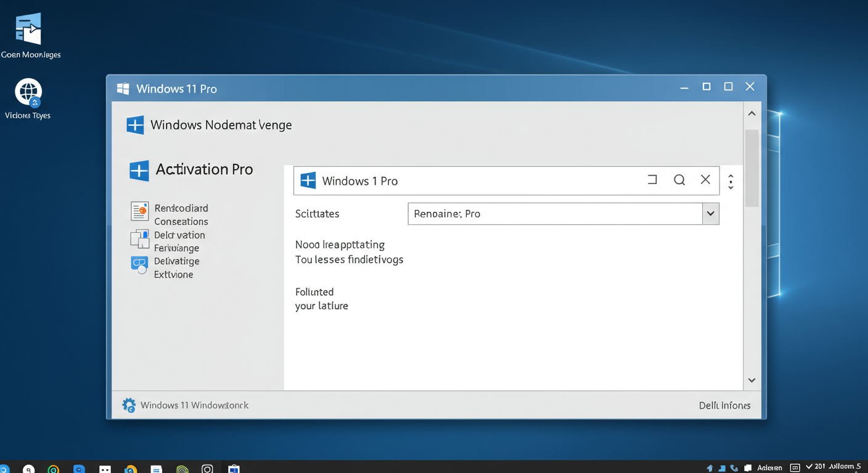Select the Delivatirge Extlvione sidebar icon
Screen dimensions: 868x473
[140, 265]
